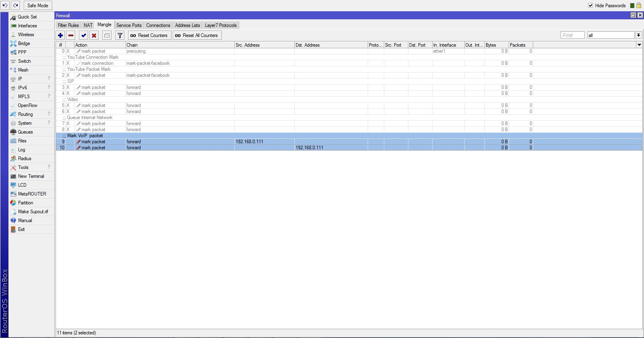Open the column selector dropdown arrow
The width and height of the screenshot is (644, 338).
coord(639,45)
